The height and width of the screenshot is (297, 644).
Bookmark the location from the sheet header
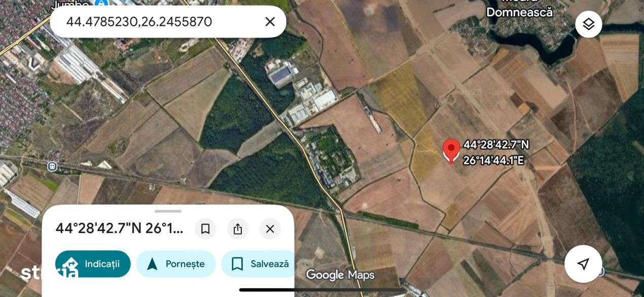[205, 229]
